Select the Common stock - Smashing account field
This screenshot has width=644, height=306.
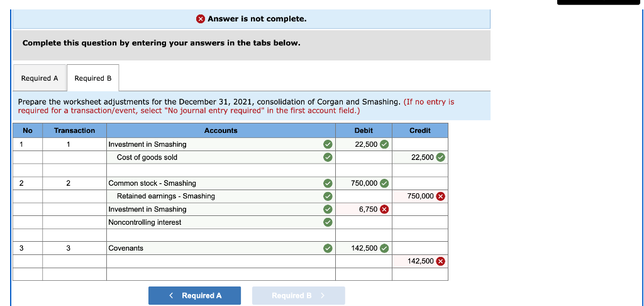point(221,183)
